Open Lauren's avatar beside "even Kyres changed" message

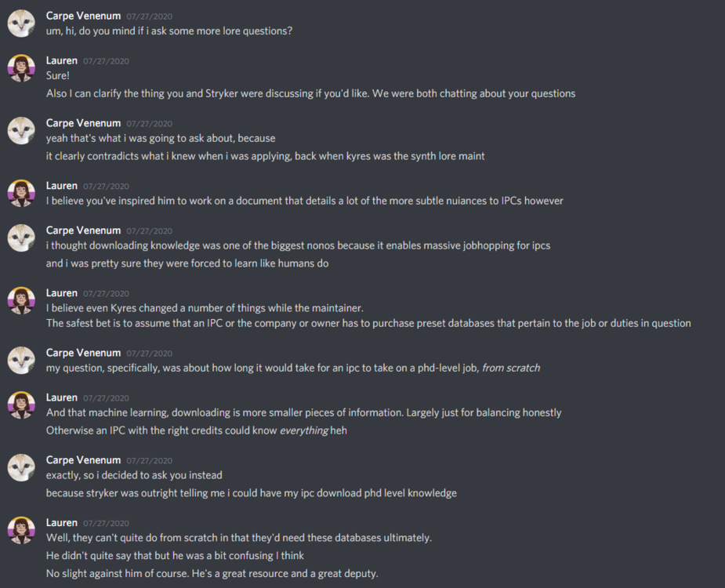click(x=21, y=300)
